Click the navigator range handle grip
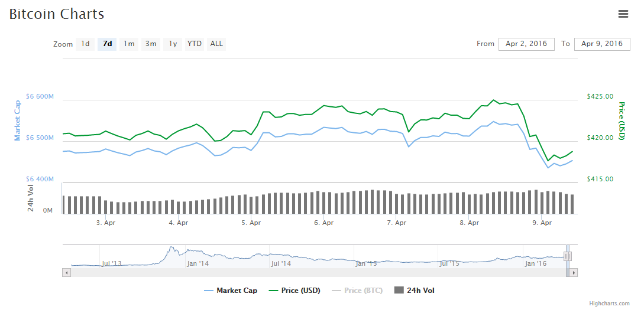 pos(567,256)
